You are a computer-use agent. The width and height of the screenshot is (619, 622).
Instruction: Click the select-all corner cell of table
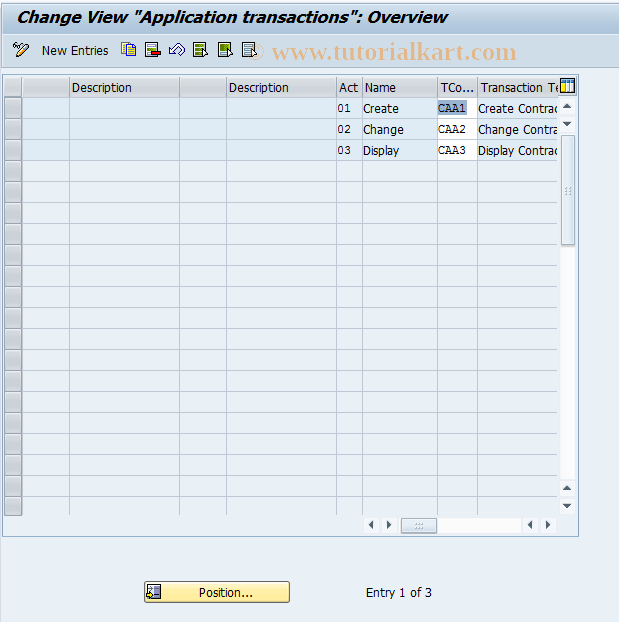(x=13, y=87)
